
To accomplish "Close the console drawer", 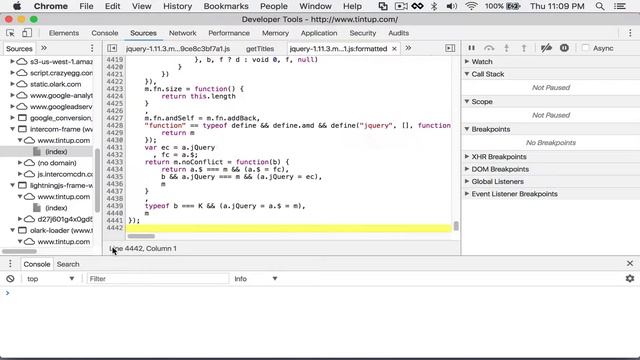I will [x=630, y=264].
